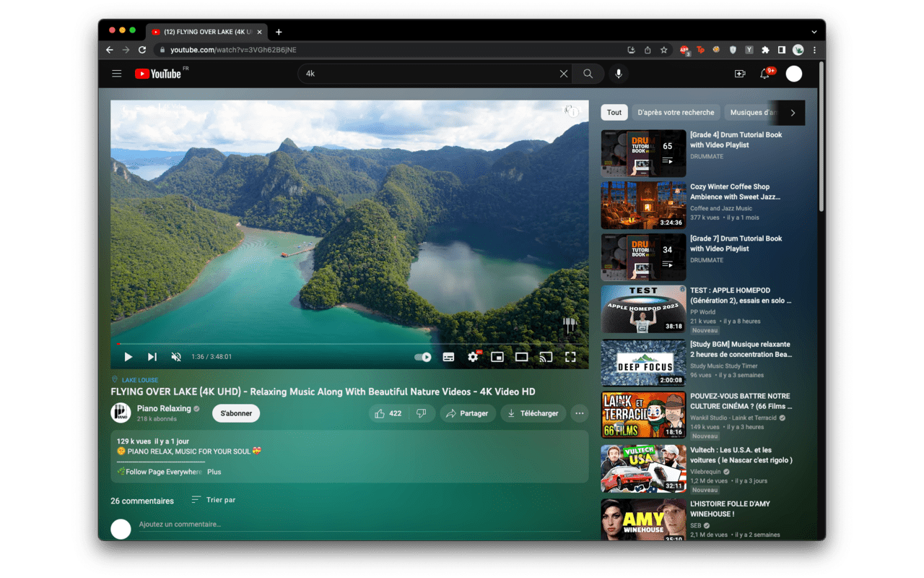Open the Laink et Terracid culture cinéma thumbnail
This screenshot has width=924, height=578.
(x=643, y=415)
